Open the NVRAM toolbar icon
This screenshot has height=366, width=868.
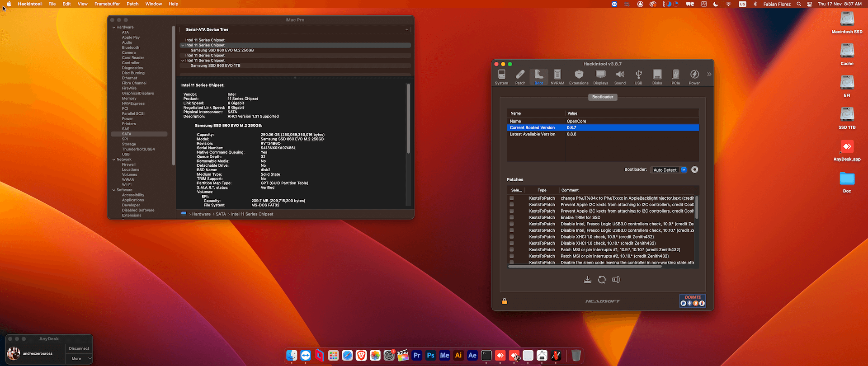557,77
